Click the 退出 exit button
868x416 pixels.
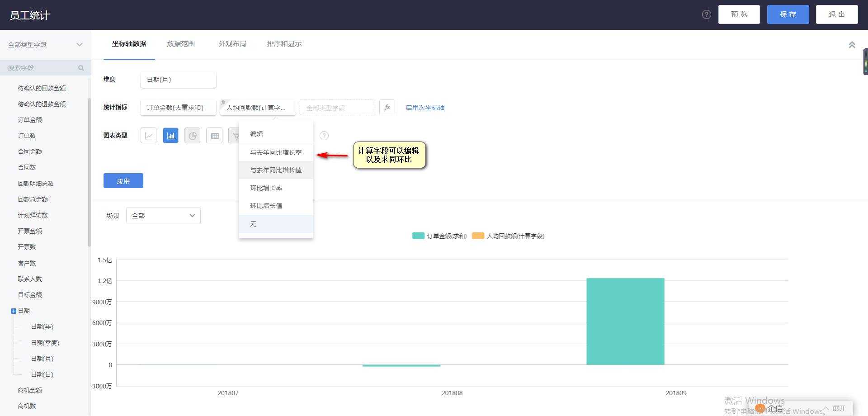coord(837,14)
